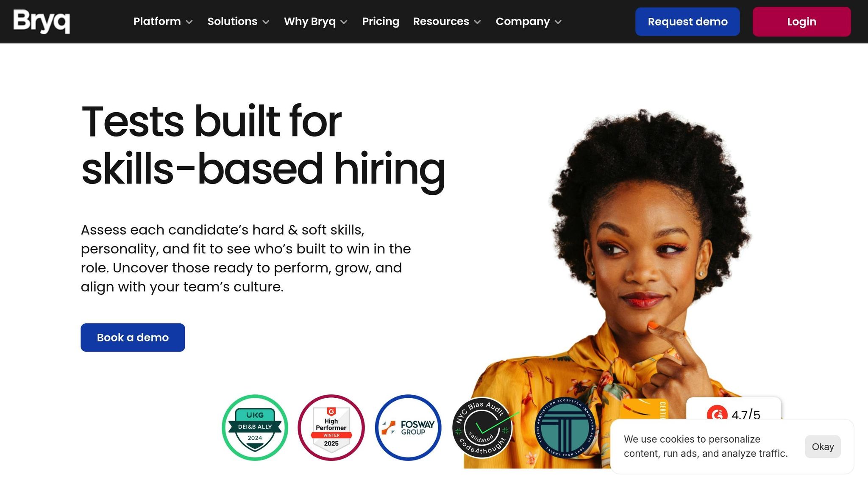Click the G2 4.7/5 rating card
The height and width of the screenshot is (488, 868).
(x=733, y=409)
